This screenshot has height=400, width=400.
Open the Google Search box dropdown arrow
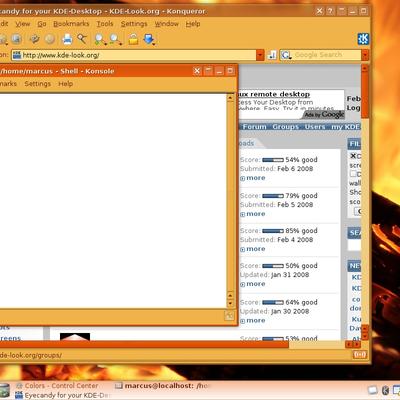tap(365, 55)
